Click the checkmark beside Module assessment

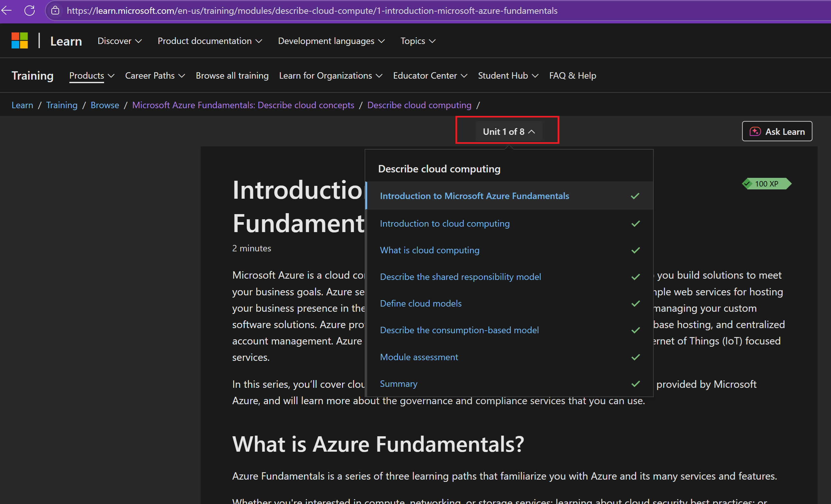[635, 357]
